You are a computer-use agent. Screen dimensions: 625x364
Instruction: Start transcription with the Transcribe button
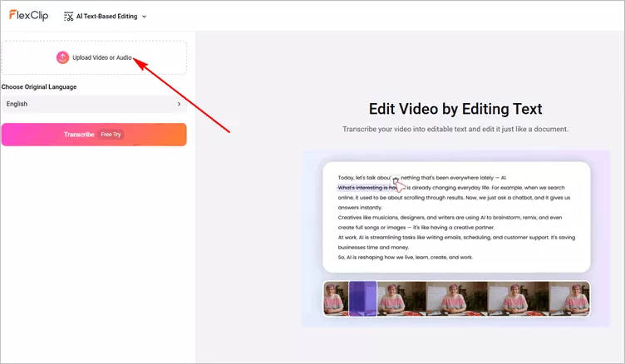(94, 135)
